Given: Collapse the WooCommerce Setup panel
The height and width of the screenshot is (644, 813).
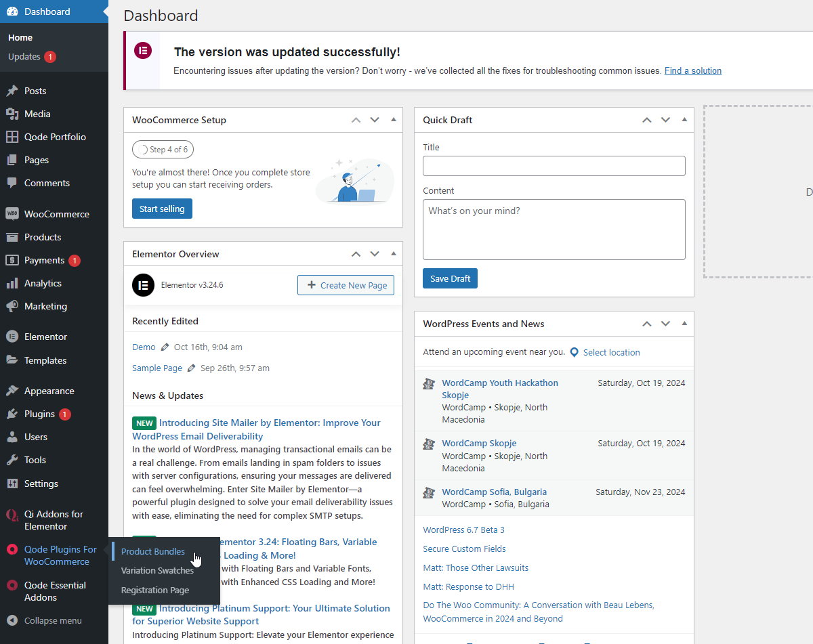Looking at the screenshot, I should click(394, 120).
